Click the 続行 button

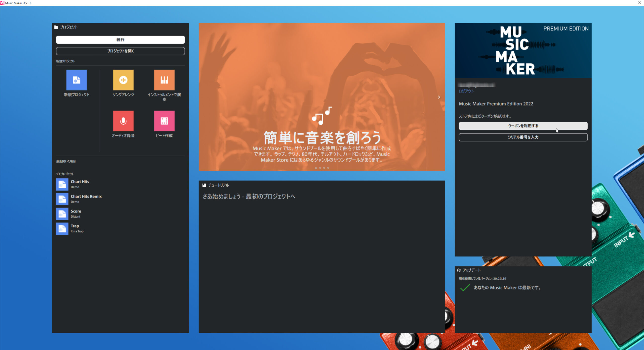point(120,40)
